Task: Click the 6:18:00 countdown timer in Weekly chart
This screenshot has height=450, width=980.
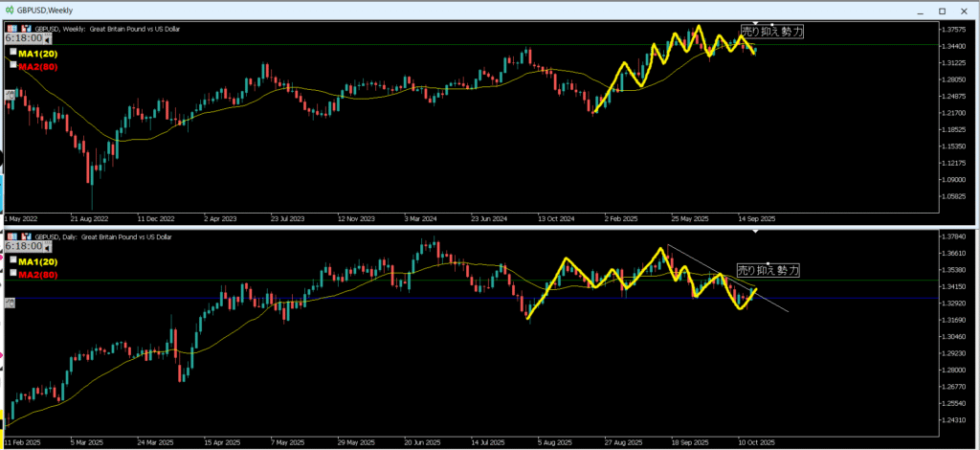Action: coord(23,40)
